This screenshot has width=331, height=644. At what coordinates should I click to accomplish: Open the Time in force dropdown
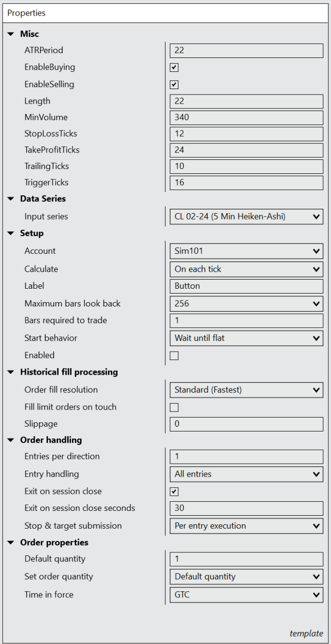pos(247,595)
